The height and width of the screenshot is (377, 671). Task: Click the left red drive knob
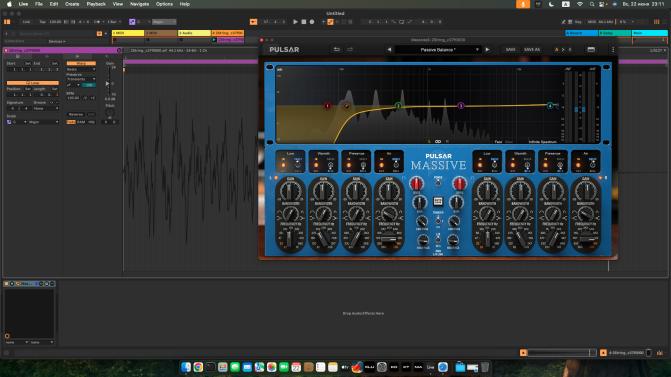click(416, 184)
